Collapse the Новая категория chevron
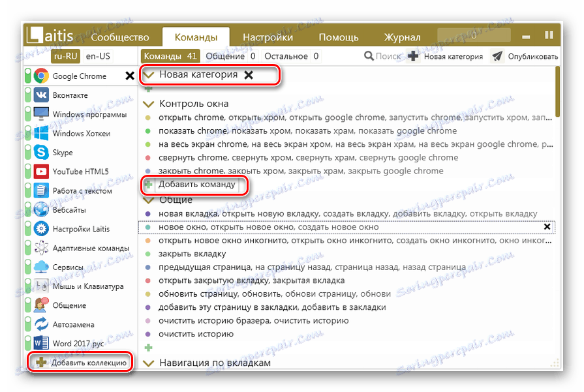The width and height of the screenshot is (584, 392). [x=149, y=75]
